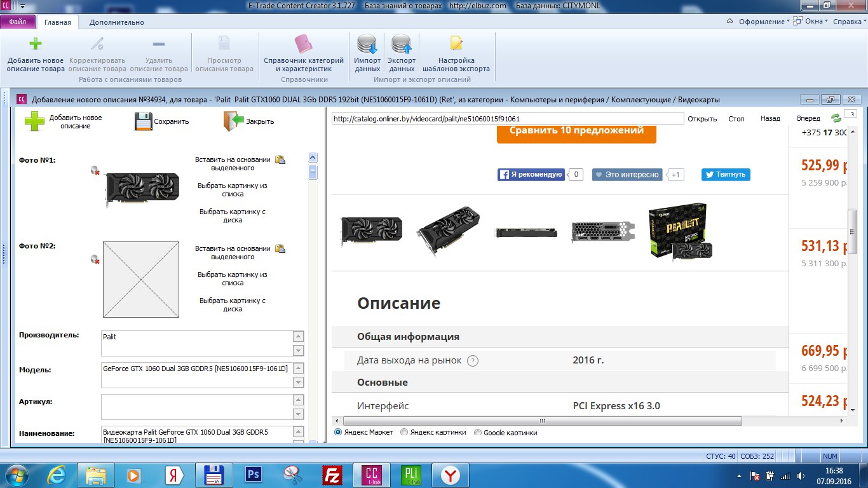Click the Твитнуть button
This screenshot has height=488, width=868.
tap(726, 174)
